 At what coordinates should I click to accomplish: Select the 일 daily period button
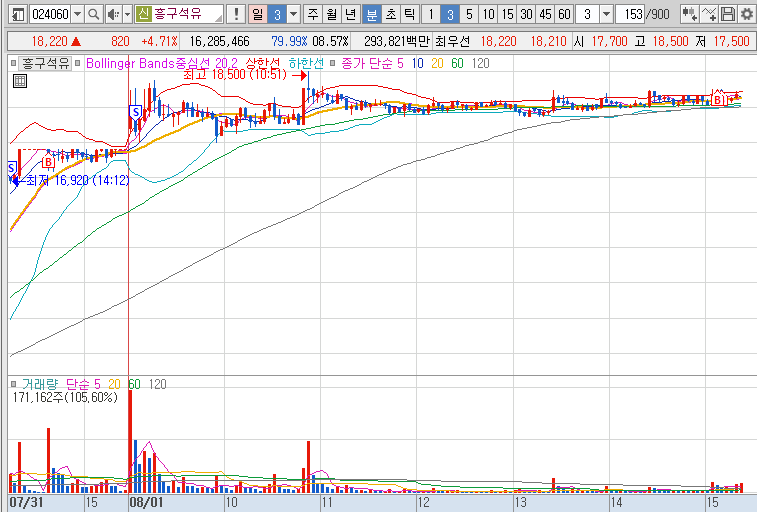258,14
